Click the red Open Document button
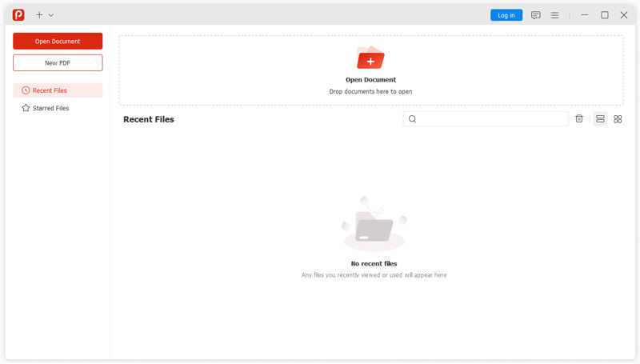 coord(58,42)
